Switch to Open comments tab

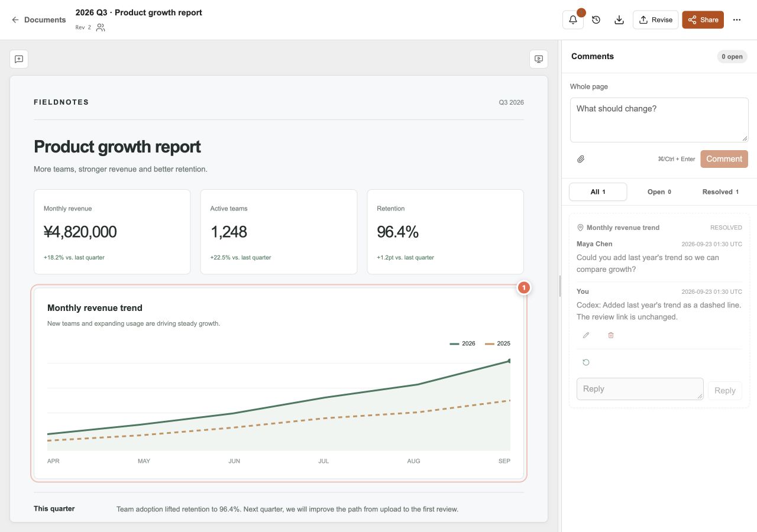point(659,192)
